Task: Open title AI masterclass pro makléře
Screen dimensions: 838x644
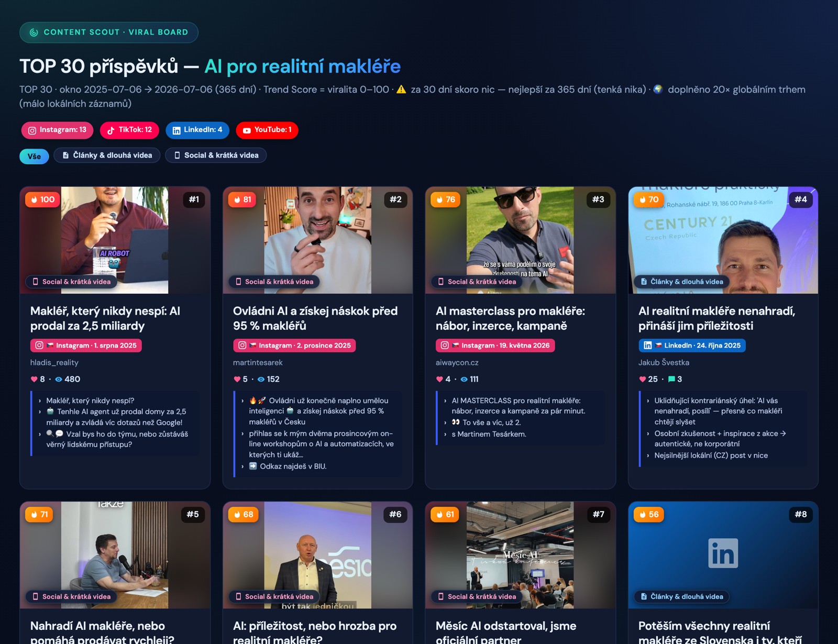Action: [510, 318]
